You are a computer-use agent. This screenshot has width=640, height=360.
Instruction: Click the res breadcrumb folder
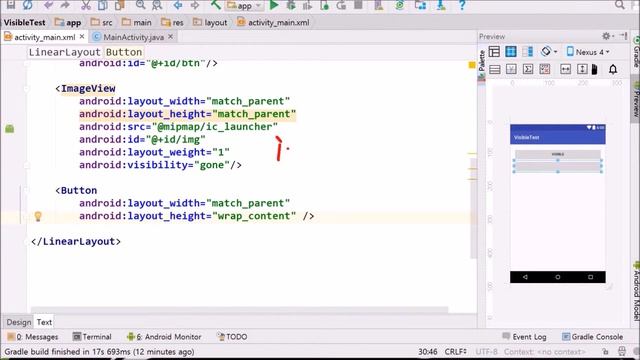pos(172,22)
